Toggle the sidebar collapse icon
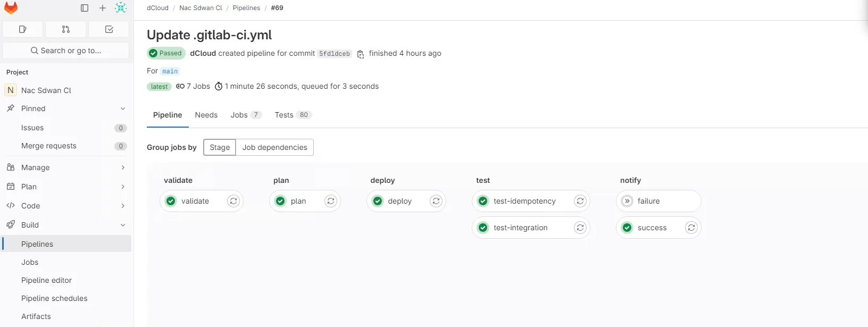This screenshot has width=868, height=327. (85, 8)
